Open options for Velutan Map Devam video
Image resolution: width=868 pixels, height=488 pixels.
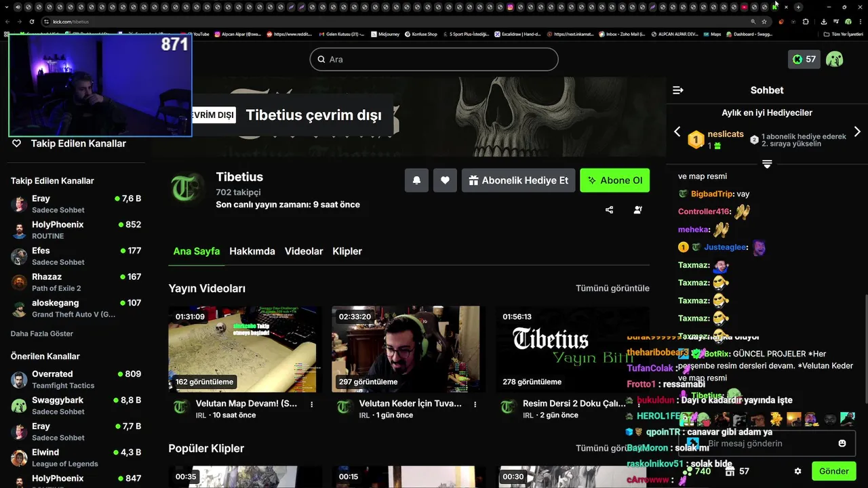coord(312,404)
